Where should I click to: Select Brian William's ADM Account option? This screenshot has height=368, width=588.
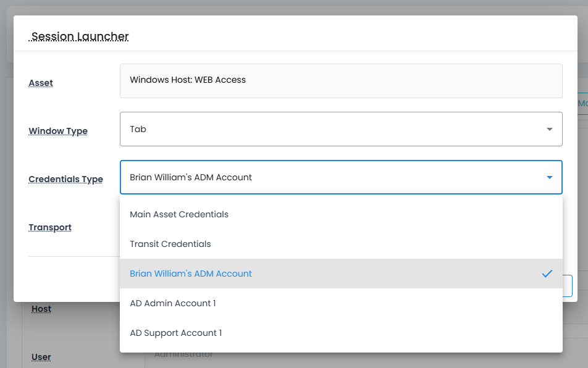(x=191, y=274)
